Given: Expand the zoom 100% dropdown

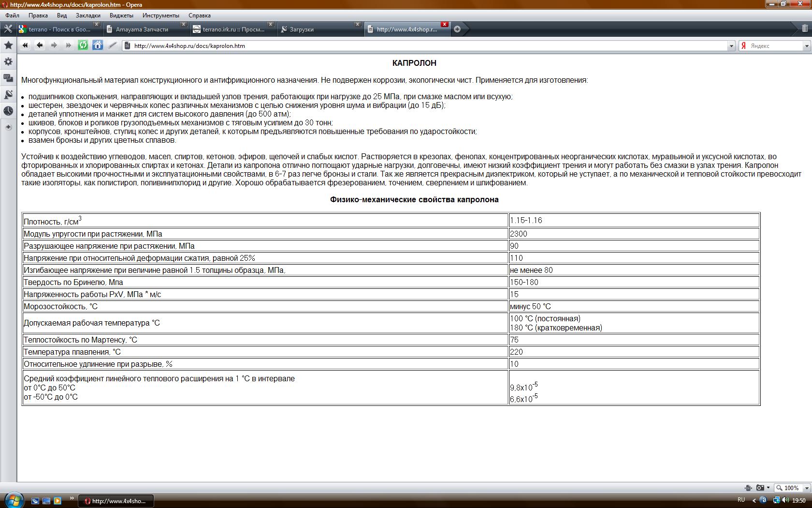Looking at the screenshot, I should click(806, 488).
